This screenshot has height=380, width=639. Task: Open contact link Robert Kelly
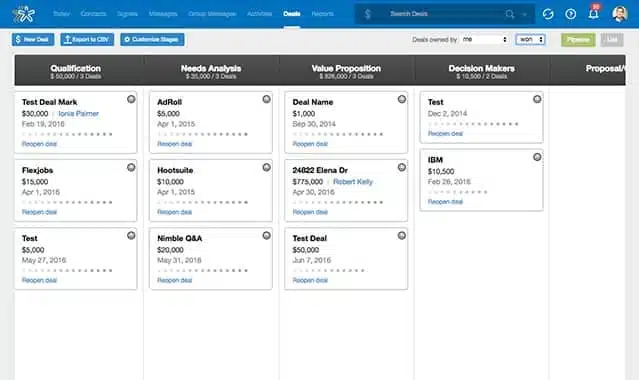click(x=353, y=182)
